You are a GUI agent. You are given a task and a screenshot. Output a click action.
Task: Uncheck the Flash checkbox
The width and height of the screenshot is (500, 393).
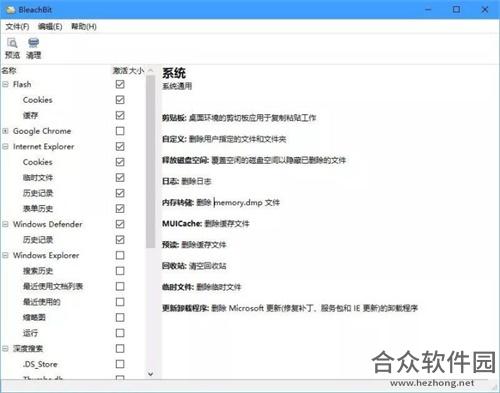[x=120, y=84]
